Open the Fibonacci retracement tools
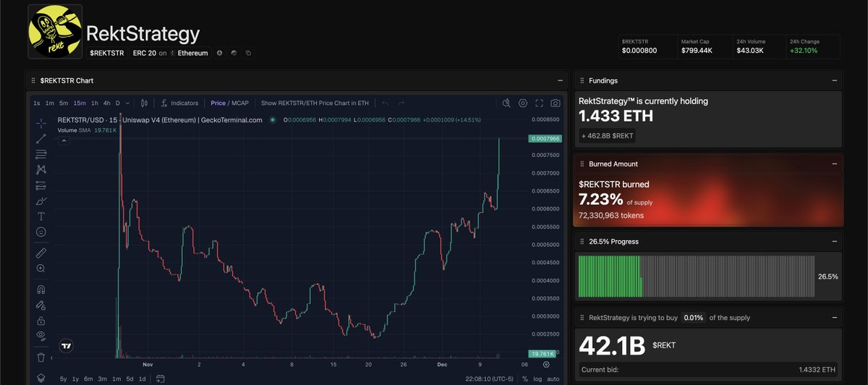This screenshot has height=385, width=868. coord(41,154)
